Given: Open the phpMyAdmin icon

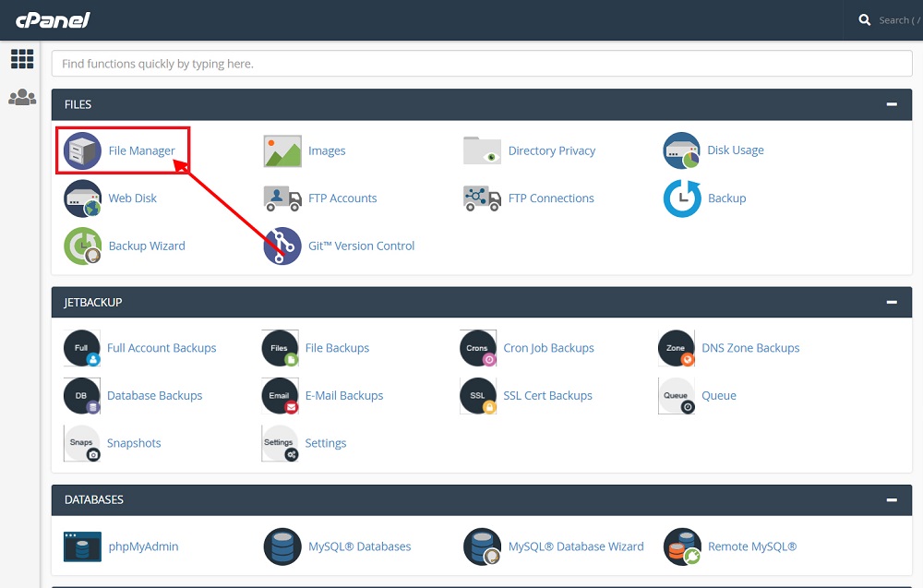Looking at the screenshot, I should pos(82,546).
